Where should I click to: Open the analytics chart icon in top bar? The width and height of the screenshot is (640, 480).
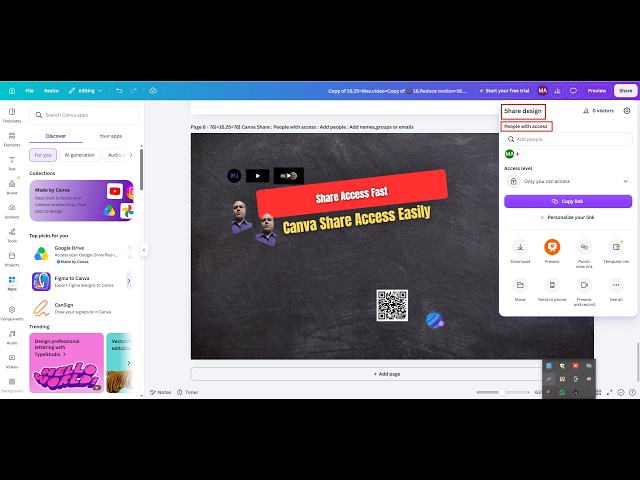click(557, 91)
